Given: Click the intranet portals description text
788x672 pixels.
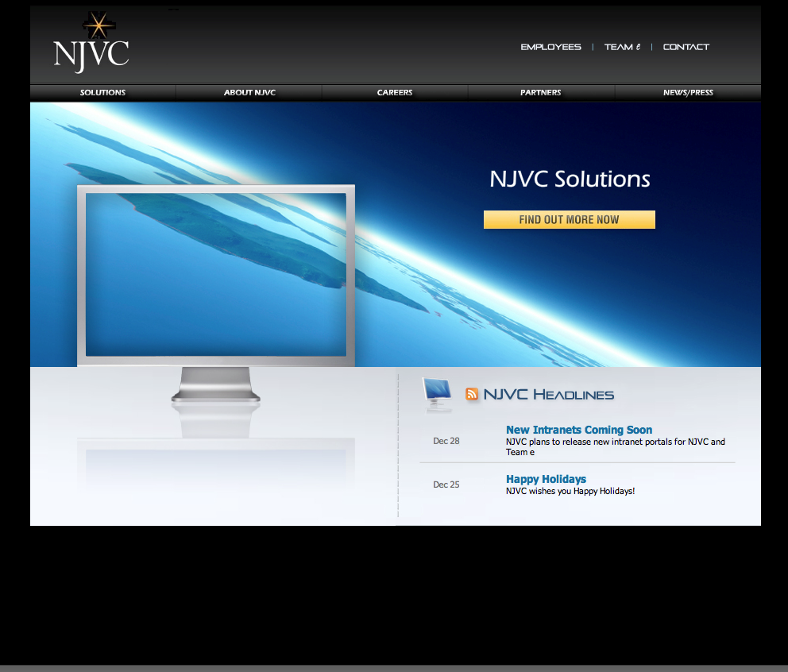Looking at the screenshot, I should coord(615,447).
